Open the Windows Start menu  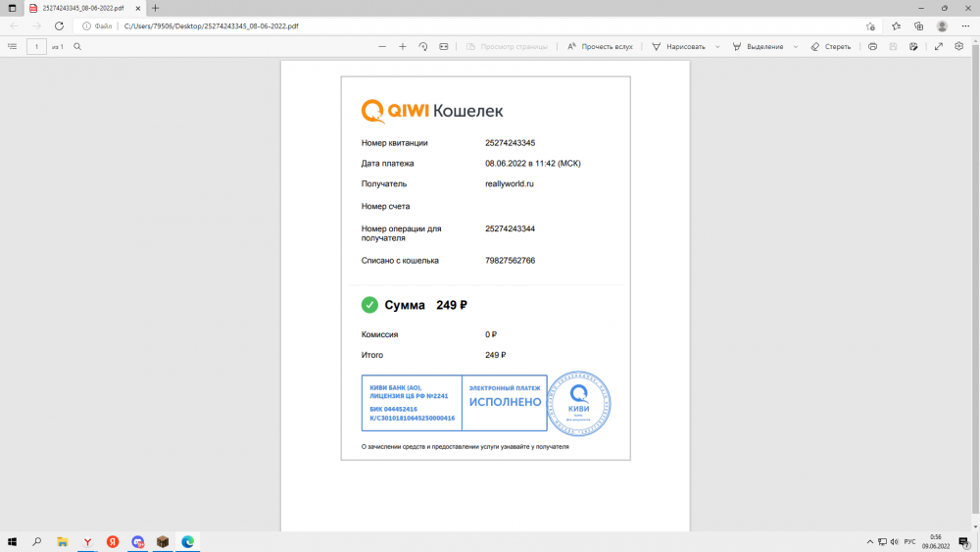point(12,542)
